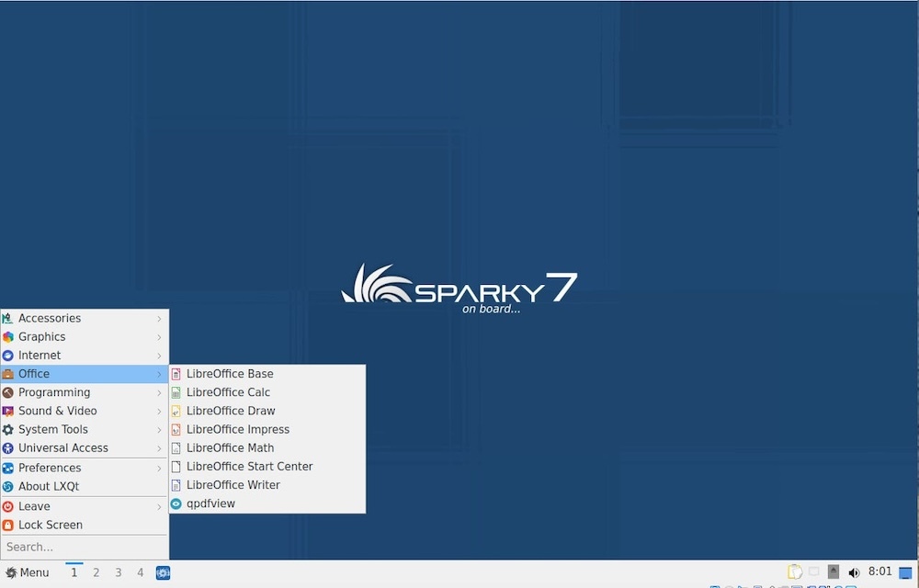Viewport: 919px width, 588px height.
Task: Switch to virtual desktop 4
Action: pyautogui.click(x=140, y=572)
